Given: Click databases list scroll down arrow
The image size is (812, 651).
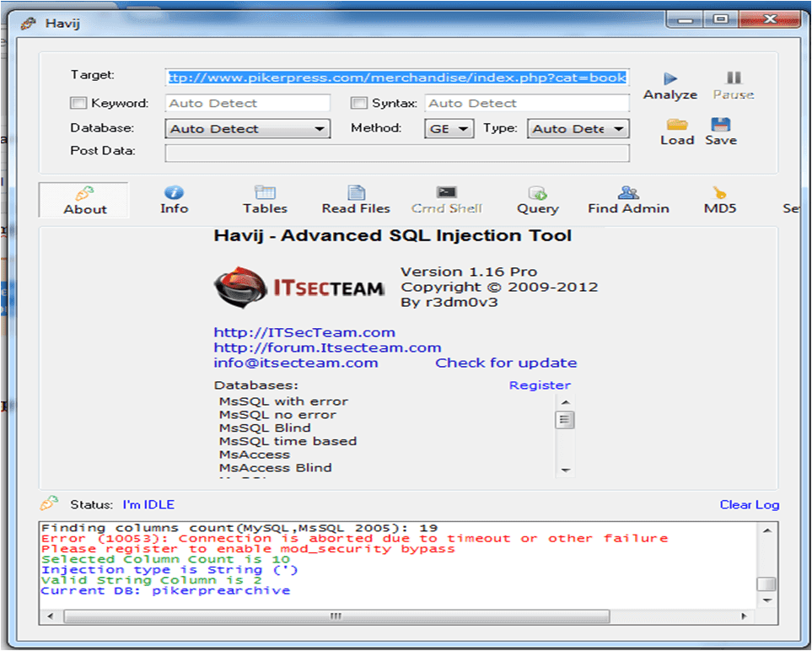Looking at the screenshot, I should pos(565,470).
